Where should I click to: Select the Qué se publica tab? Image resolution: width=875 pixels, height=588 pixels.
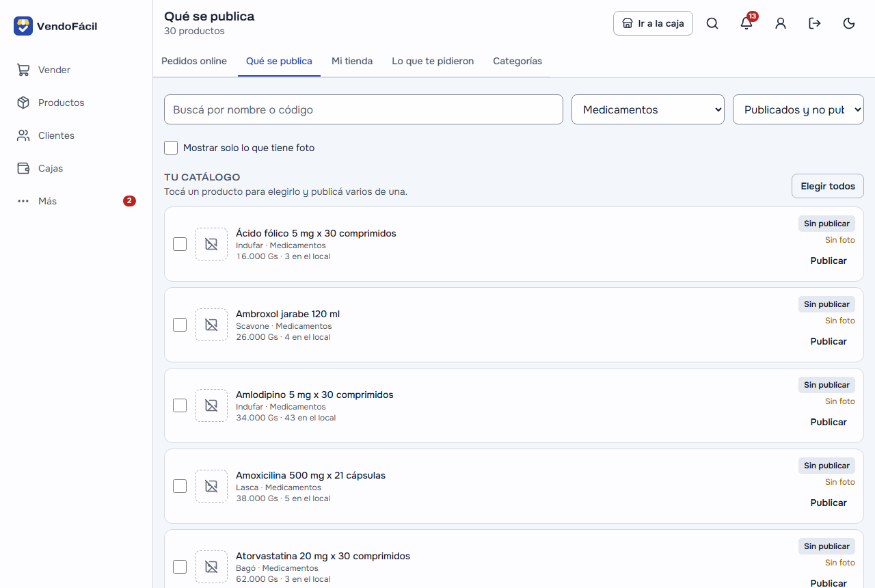point(279,61)
